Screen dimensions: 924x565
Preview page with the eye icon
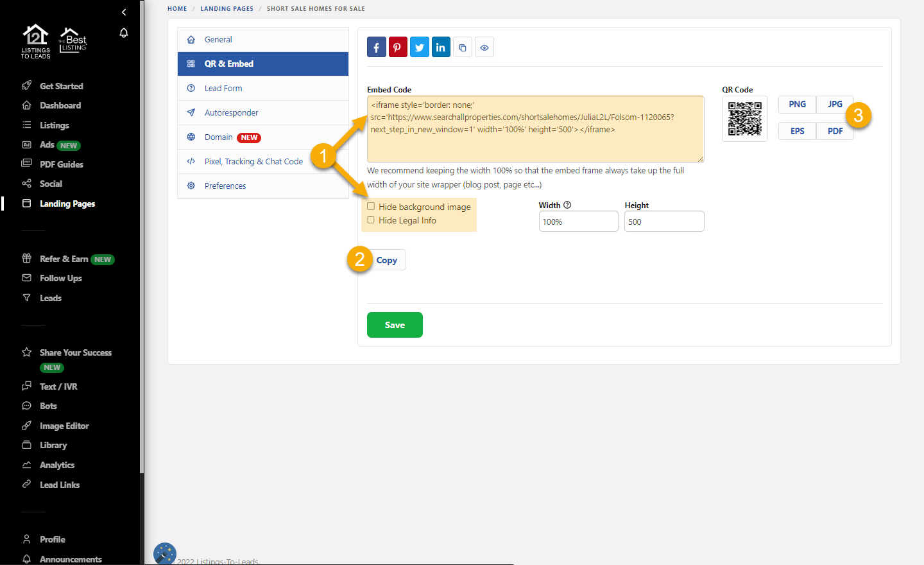point(484,48)
